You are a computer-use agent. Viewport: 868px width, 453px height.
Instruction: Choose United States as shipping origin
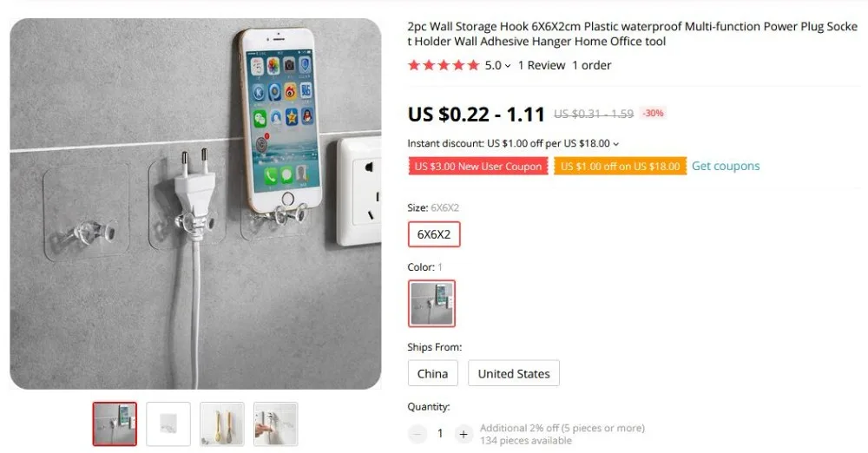coord(514,373)
